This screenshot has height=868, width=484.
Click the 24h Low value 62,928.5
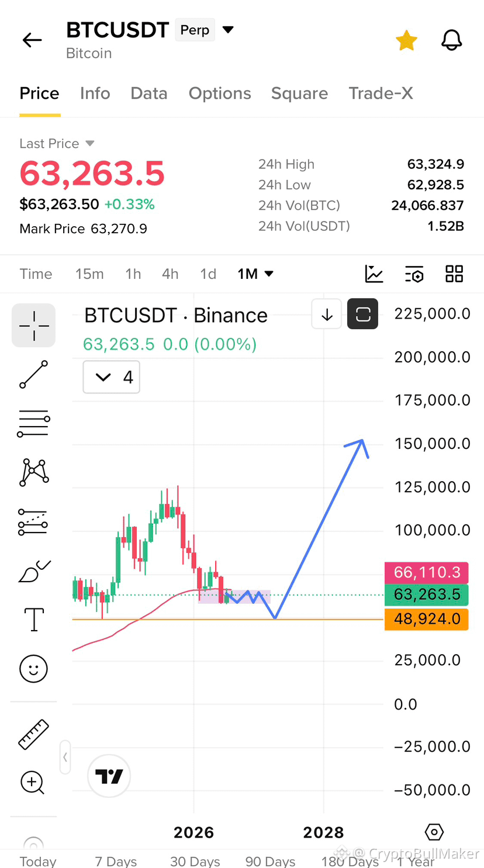pos(435,185)
